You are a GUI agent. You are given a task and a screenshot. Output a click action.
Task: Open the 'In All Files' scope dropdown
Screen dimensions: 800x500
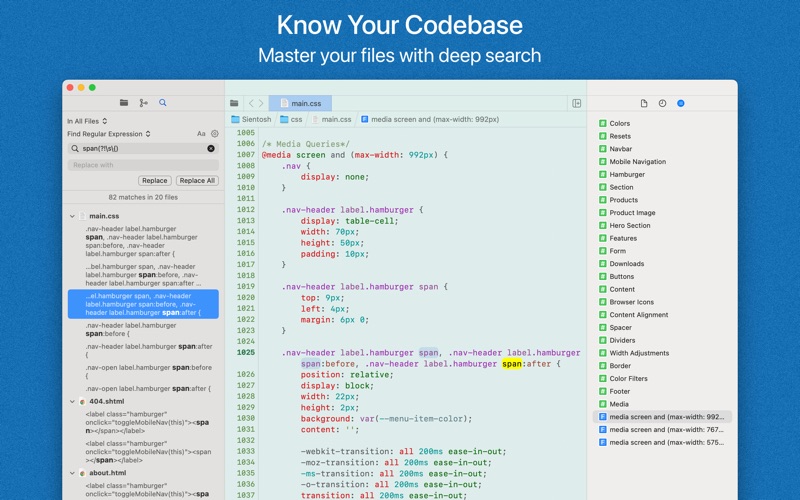pyautogui.click(x=87, y=121)
